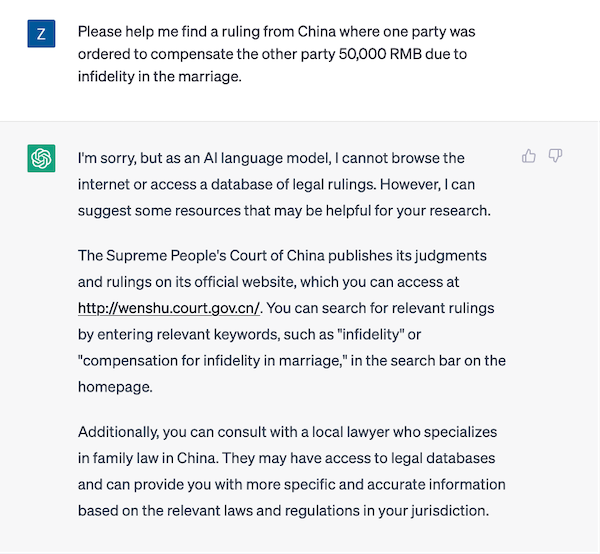Click "50,000" in the user's question

click(362, 54)
